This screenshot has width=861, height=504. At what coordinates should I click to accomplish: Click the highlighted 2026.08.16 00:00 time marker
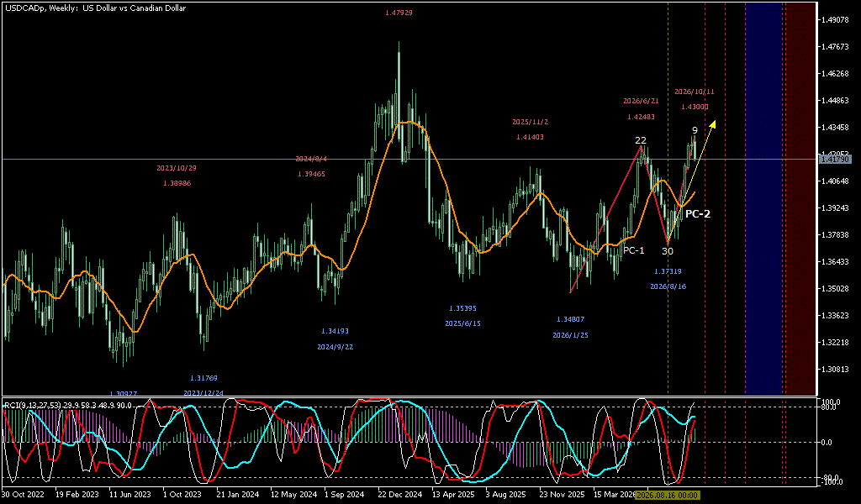pos(667,495)
